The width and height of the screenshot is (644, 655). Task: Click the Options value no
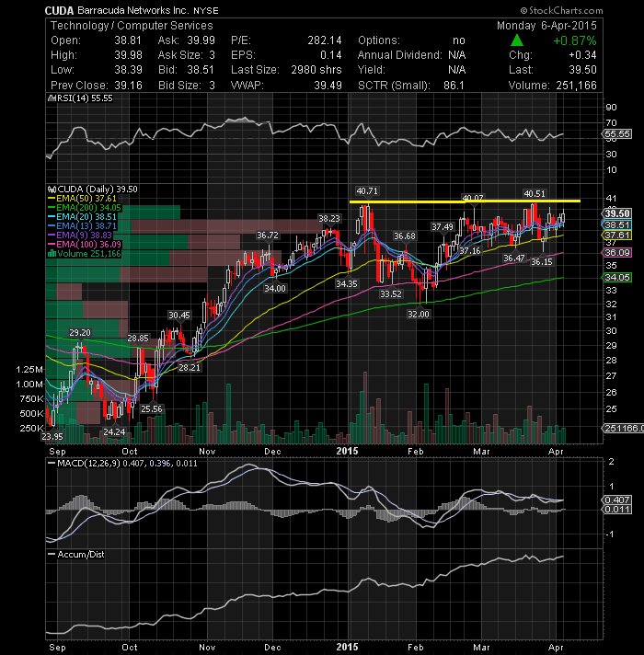(x=458, y=40)
